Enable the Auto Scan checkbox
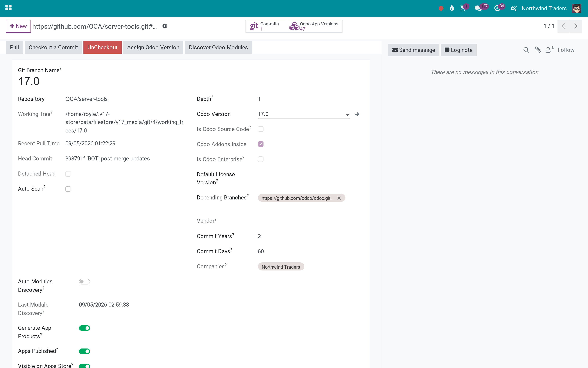Image resolution: width=588 pixels, height=368 pixels. (x=68, y=189)
